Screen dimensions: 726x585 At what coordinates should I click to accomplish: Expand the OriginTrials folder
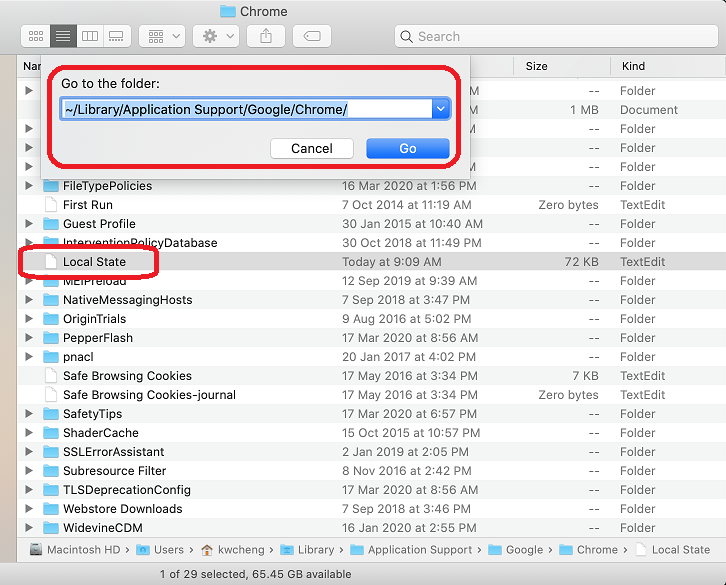(29, 319)
